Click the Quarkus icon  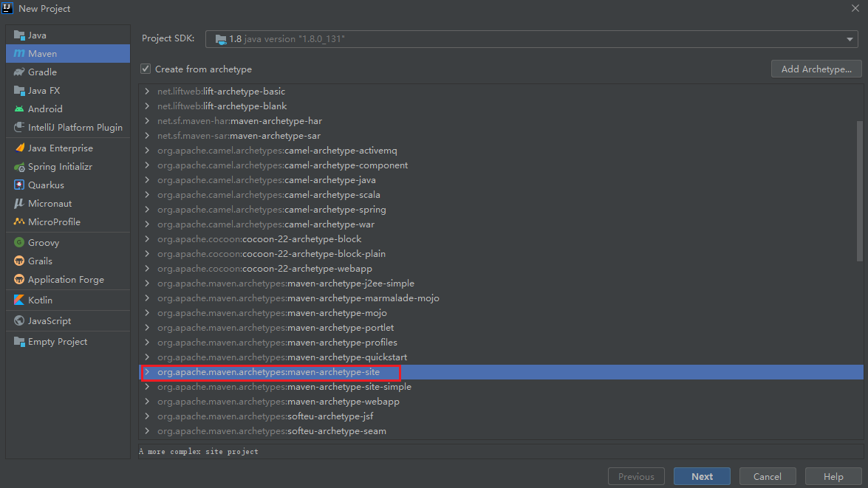click(19, 185)
